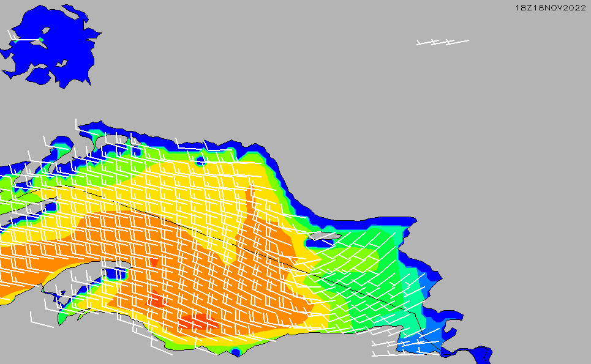This screenshot has height=364, width=591.
Task: Select the small blue islet below the large island
Action: click(x=39, y=76)
